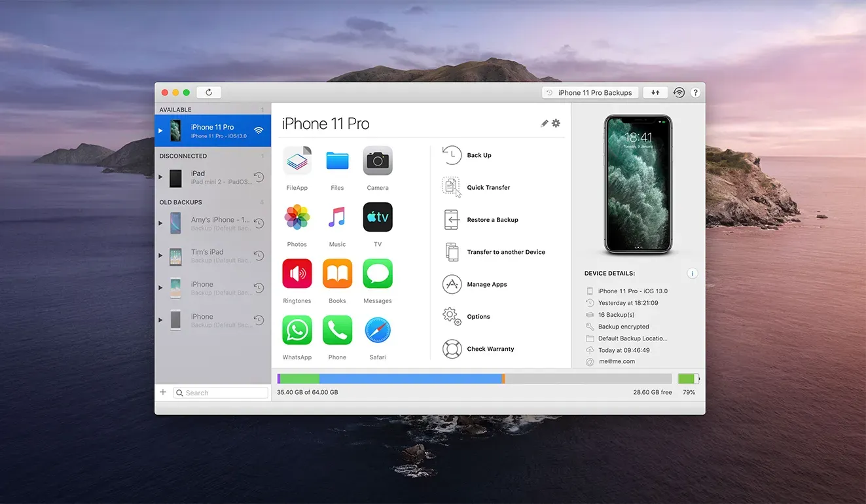
Task: Open the Photos app icon
Action: [297, 217]
